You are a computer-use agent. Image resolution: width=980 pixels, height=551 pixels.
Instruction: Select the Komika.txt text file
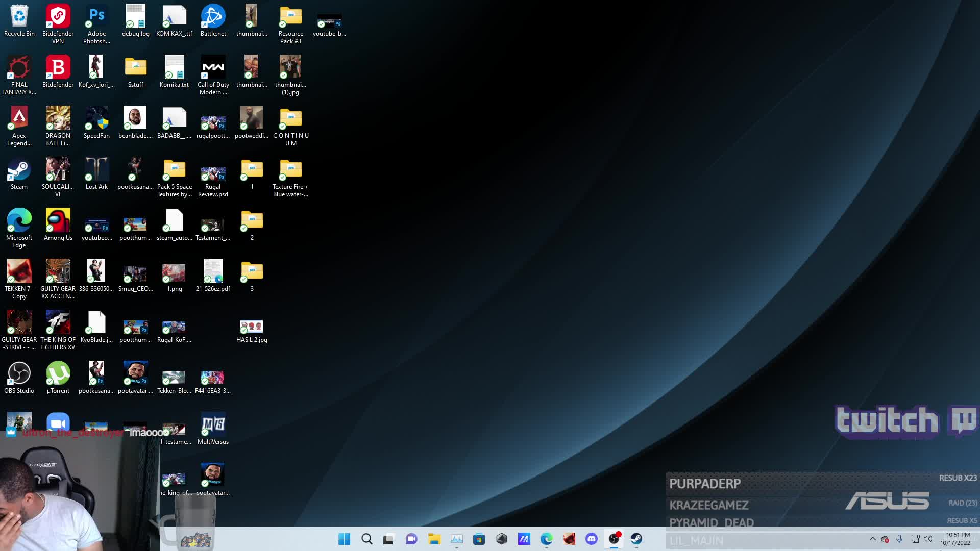(x=174, y=72)
